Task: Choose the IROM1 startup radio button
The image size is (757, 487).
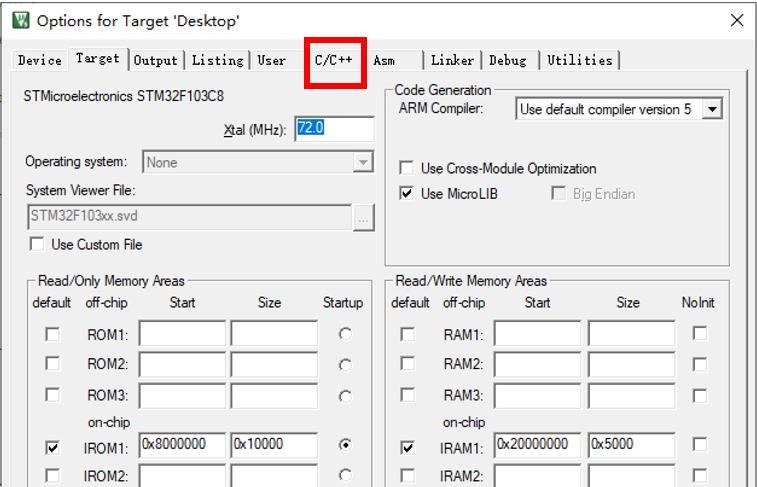Action: [x=345, y=445]
